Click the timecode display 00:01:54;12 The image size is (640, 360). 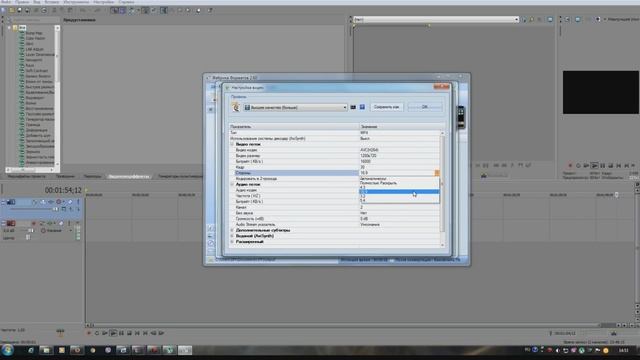pyautogui.click(x=63, y=190)
